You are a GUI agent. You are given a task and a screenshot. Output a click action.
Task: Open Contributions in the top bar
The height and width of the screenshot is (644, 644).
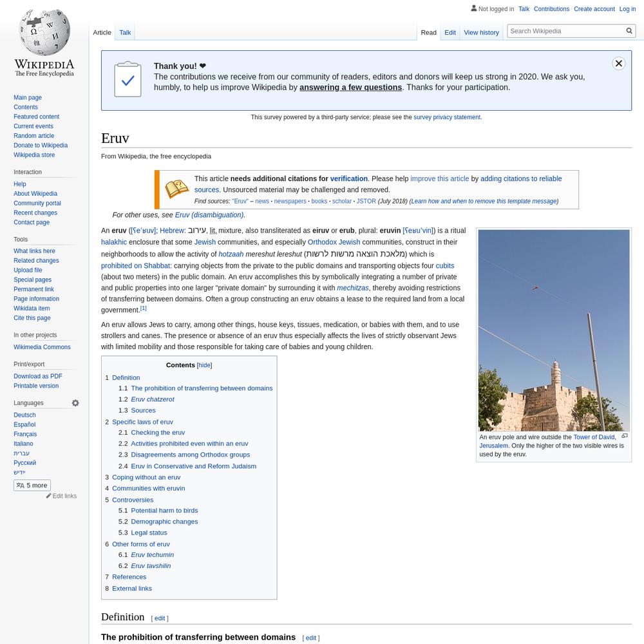pos(551,8)
